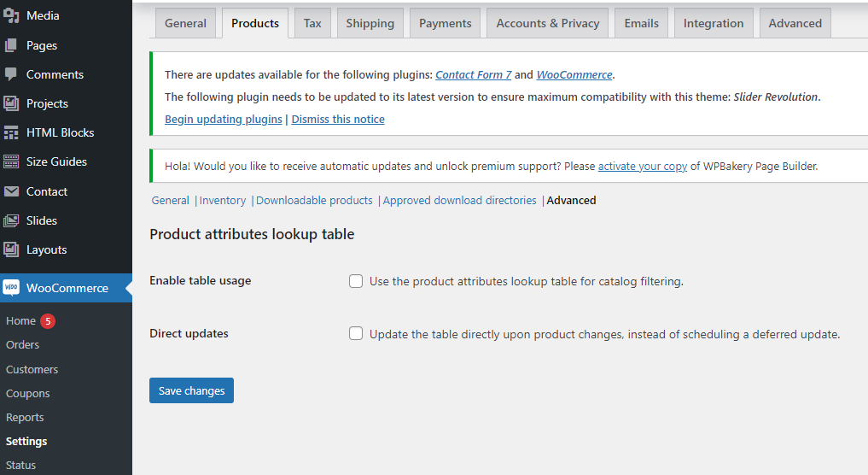This screenshot has width=868, height=475.
Task: Switch to the Shipping tab
Action: click(x=370, y=23)
